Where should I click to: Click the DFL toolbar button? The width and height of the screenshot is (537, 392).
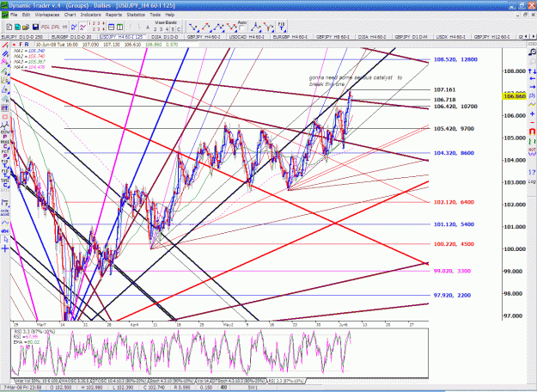[55, 27]
